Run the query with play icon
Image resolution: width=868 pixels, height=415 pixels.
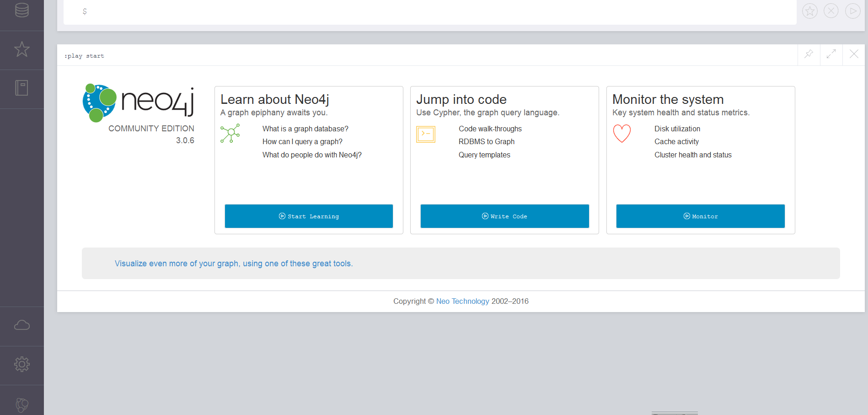tap(852, 11)
